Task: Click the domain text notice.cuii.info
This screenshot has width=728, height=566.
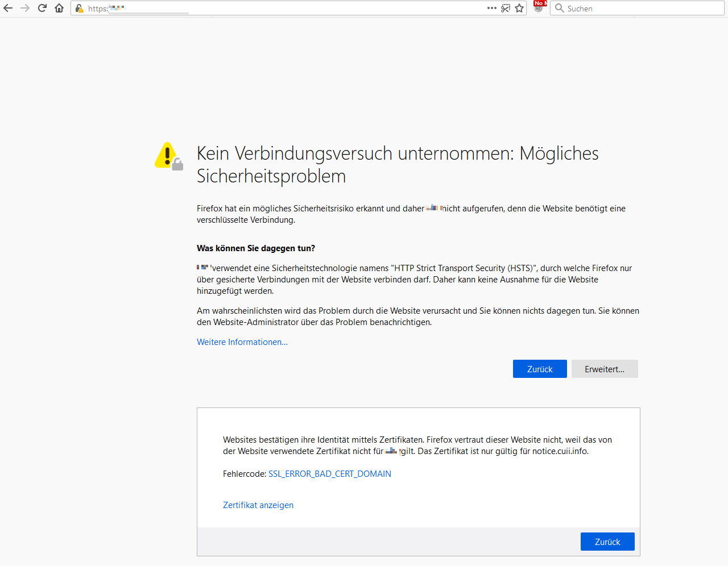Action: 560,451
